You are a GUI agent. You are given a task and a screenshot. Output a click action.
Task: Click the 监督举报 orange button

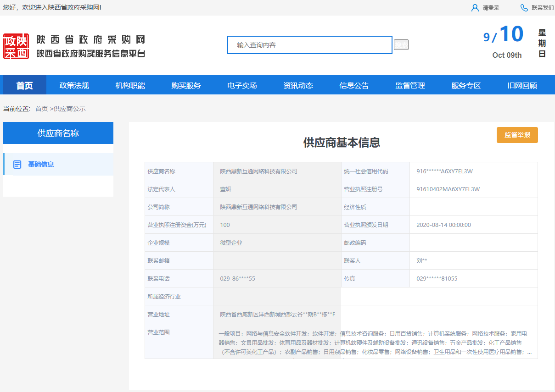pos(517,135)
